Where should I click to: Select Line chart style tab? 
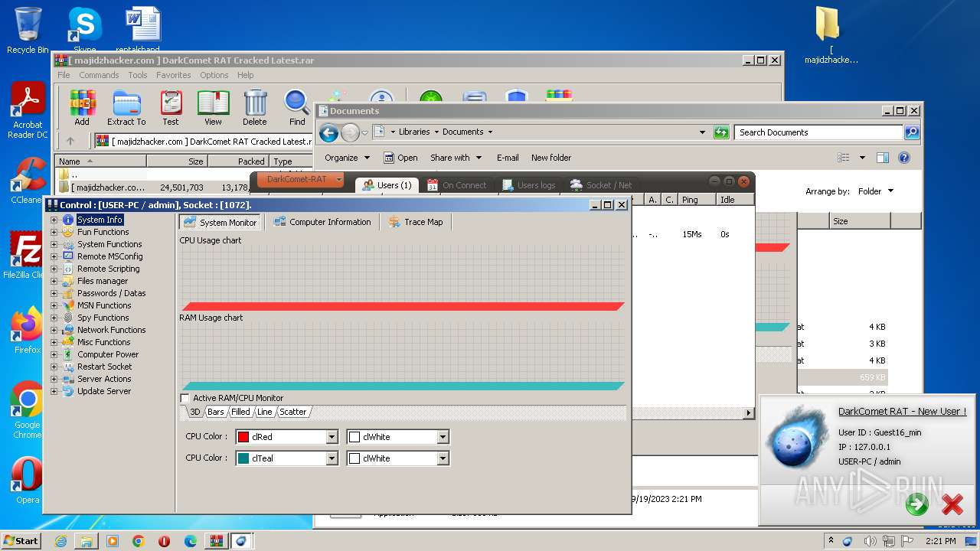265,412
